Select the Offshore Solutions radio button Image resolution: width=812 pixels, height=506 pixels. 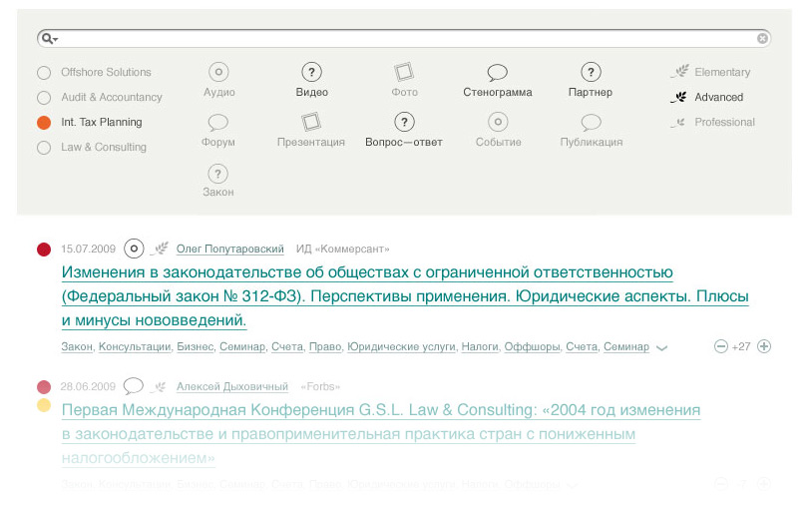[x=44, y=73]
